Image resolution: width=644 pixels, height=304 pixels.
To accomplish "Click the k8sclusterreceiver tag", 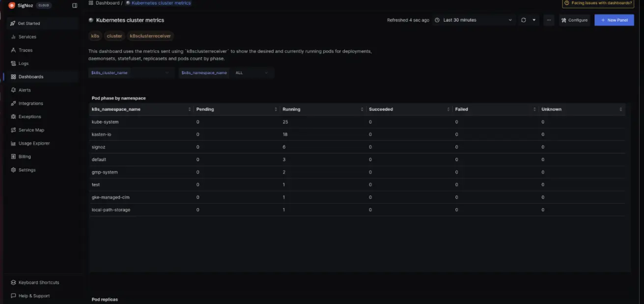I will point(150,36).
